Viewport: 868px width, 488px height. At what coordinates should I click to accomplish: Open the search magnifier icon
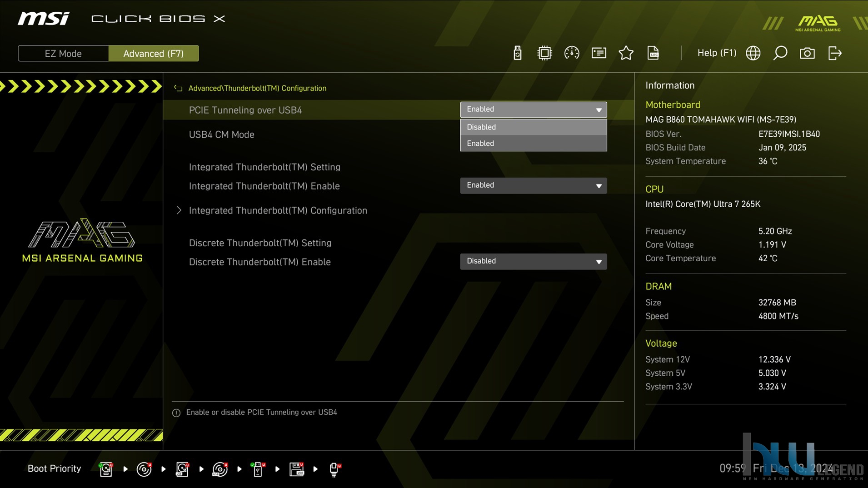[x=780, y=53]
